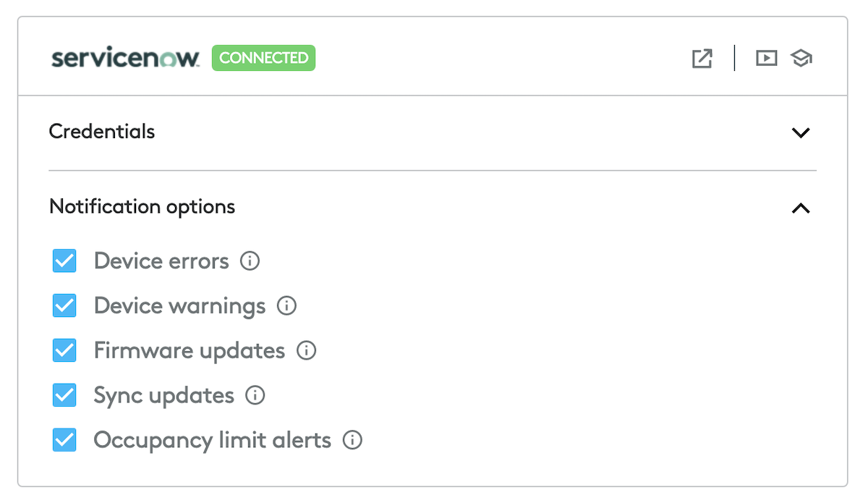Viewport: 868px width, 503px height.
Task: Click the Credentials section header
Action: point(102,132)
